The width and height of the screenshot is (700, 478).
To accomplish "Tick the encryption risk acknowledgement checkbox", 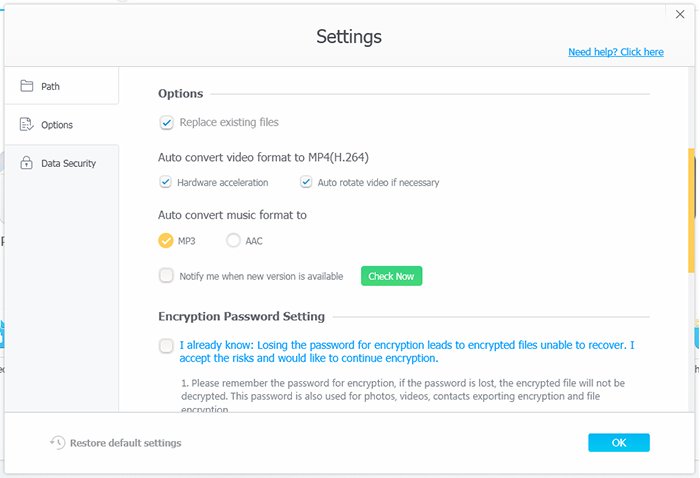I will 166,345.
